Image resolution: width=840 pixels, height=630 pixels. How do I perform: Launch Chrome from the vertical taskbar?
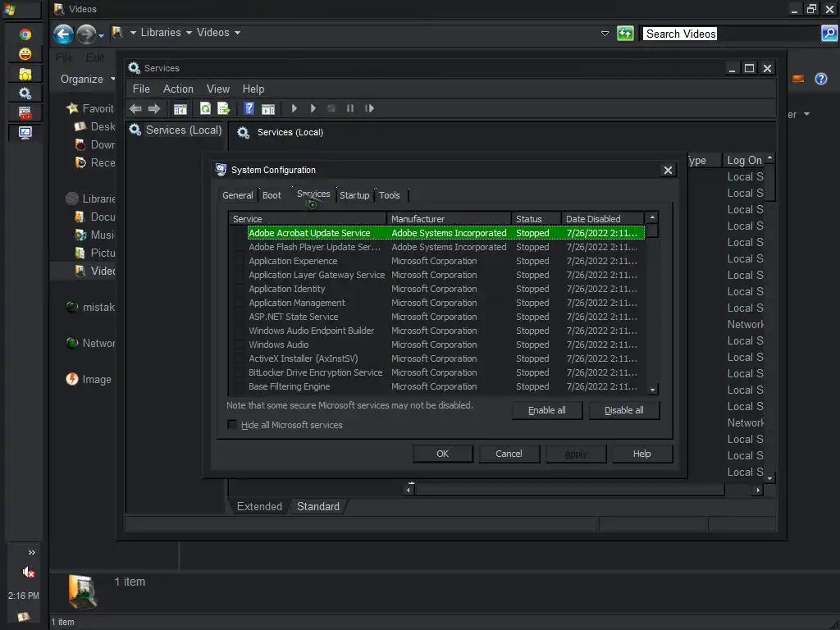click(x=25, y=34)
